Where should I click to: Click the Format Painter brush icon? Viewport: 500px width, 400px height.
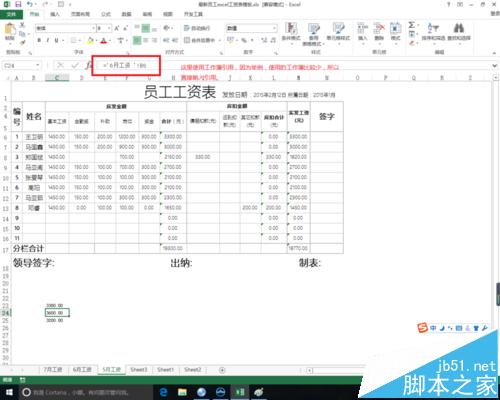pyautogui.click(x=22, y=42)
